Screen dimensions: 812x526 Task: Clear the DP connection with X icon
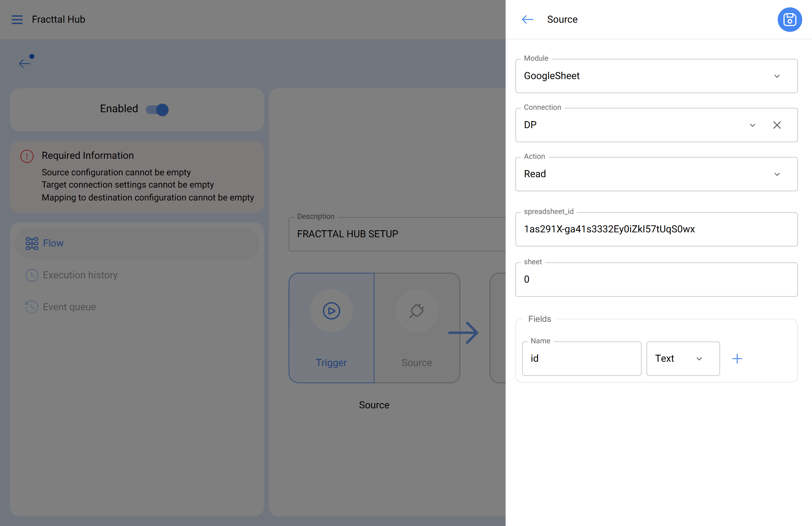[x=776, y=125]
